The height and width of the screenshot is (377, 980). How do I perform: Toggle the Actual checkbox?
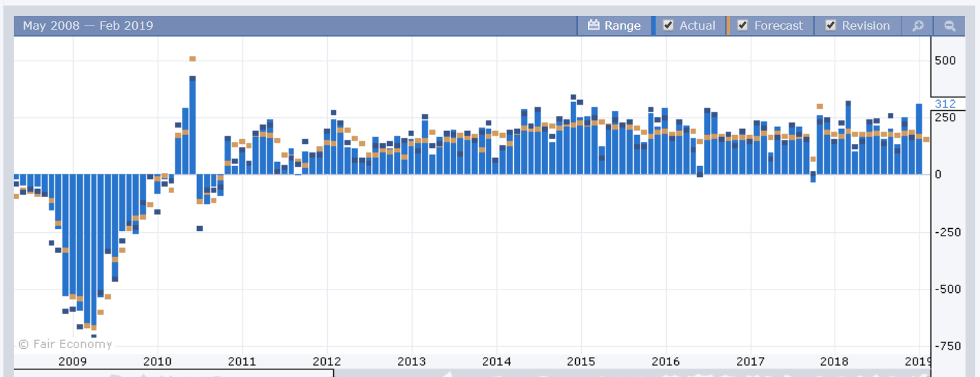click(667, 26)
